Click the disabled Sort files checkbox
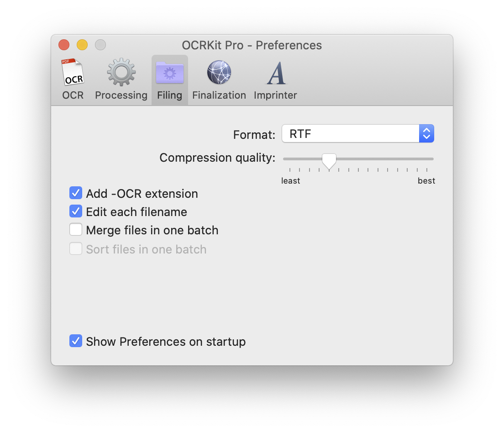 [76, 248]
